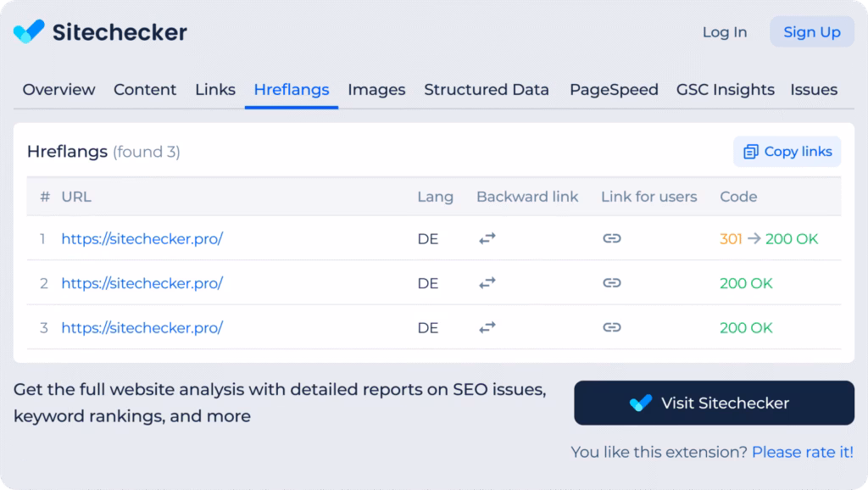This screenshot has width=868, height=490.
Task: Click the Visit Sitechecker button
Action: click(714, 402)
